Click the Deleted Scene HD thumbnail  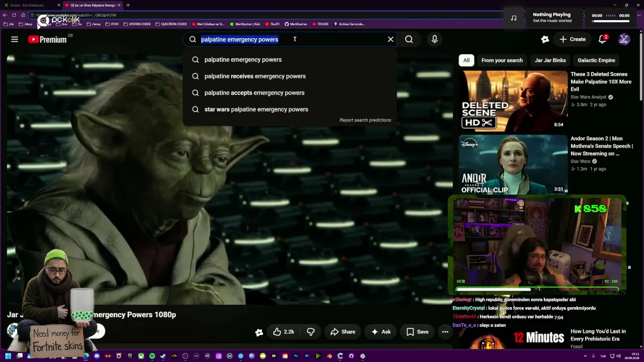[513, 101]
